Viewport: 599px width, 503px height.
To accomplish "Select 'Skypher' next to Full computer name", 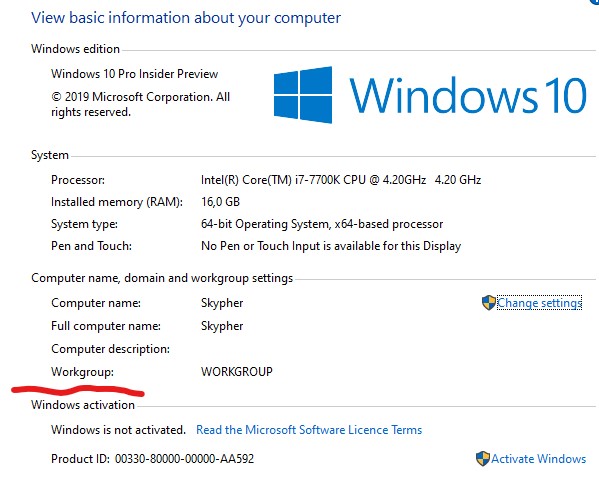I will coord(222,326).
